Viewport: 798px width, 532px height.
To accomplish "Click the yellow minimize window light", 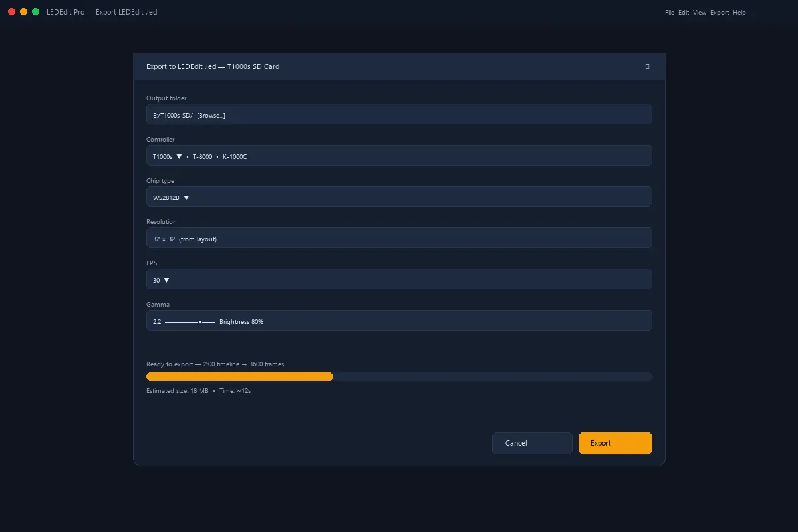I will [x=24, y=12].
